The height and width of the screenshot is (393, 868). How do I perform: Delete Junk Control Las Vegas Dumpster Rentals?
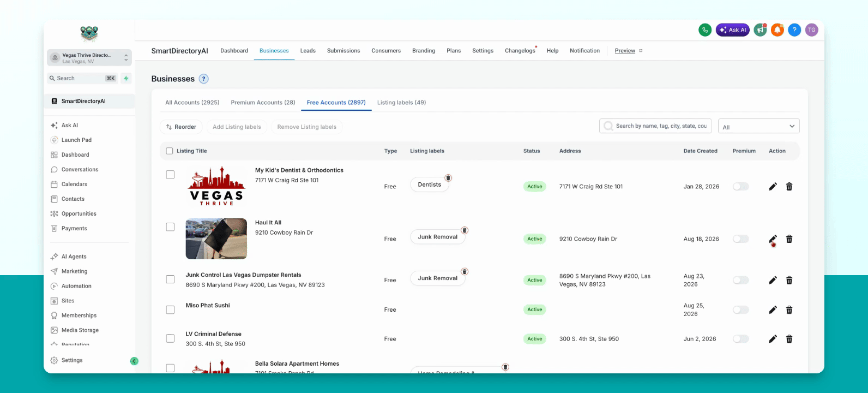tap(789, 281)
